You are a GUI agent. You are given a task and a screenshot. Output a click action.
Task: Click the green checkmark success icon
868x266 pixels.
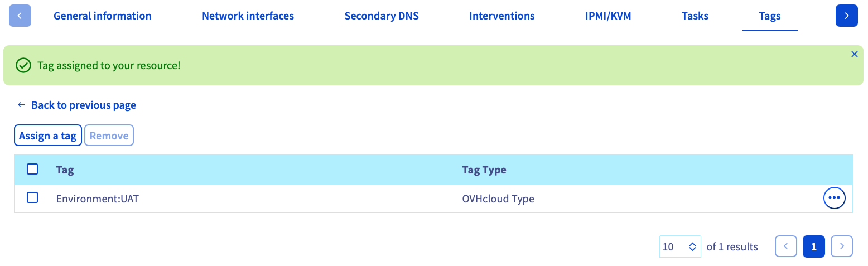[23, 65]
